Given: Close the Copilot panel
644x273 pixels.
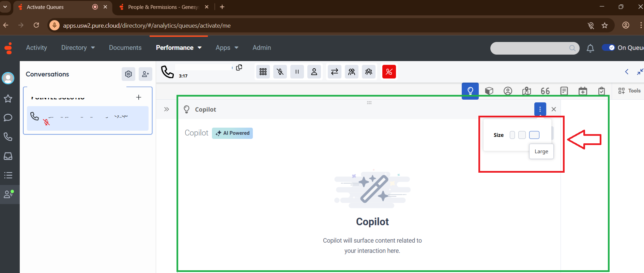Looking at the screenshot, I should (x=554, y=109).
